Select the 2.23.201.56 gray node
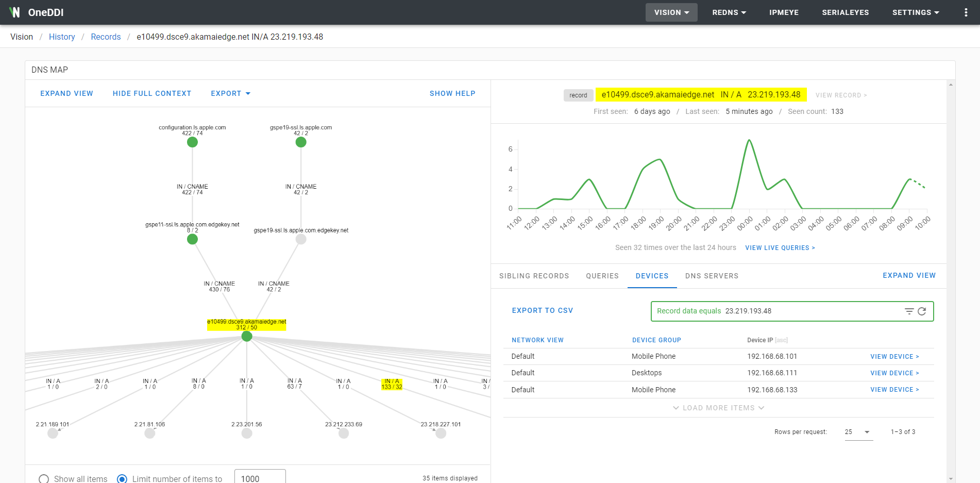980x483 pixels. click(x=247, y=434)
